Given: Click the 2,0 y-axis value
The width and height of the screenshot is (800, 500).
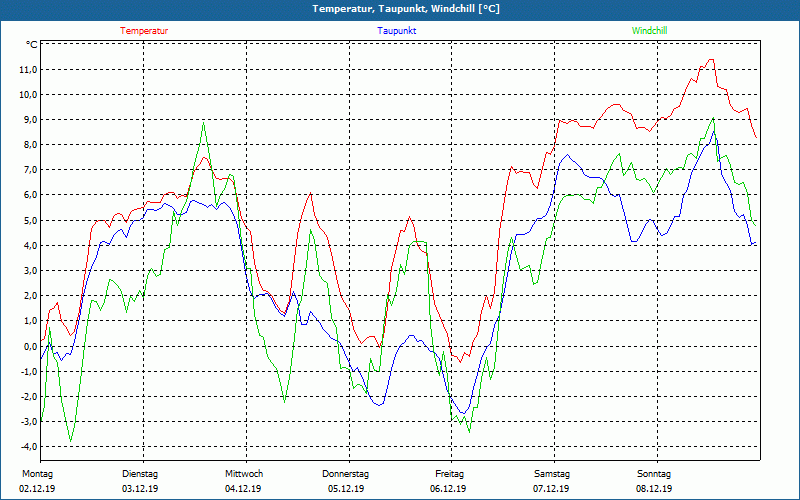Looking at the screenshot, I should coord(29,296).
